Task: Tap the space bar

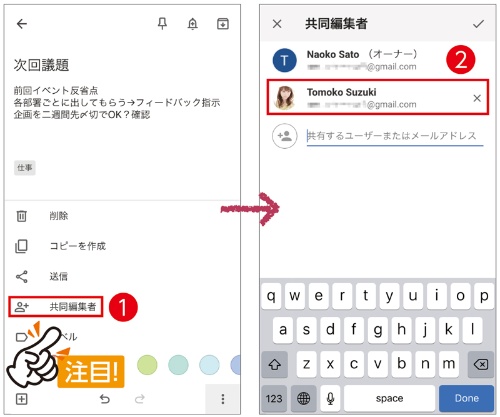Action: (389, 399)
